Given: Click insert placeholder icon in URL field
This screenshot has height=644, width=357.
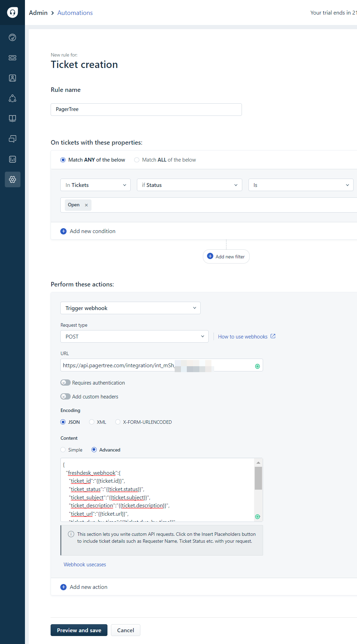Looking at the screenshot, I should 257,366.
